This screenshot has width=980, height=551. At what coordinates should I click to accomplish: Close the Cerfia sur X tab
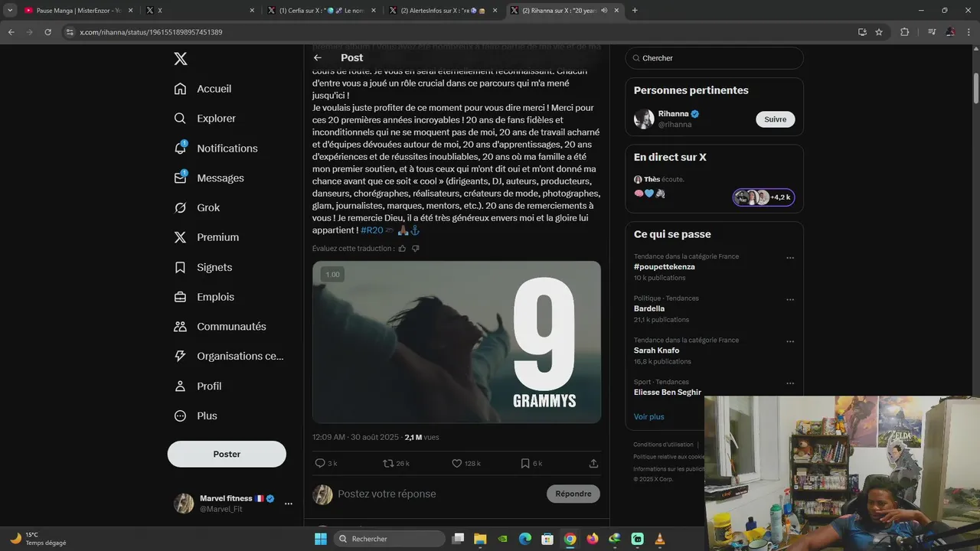(374, 10)
